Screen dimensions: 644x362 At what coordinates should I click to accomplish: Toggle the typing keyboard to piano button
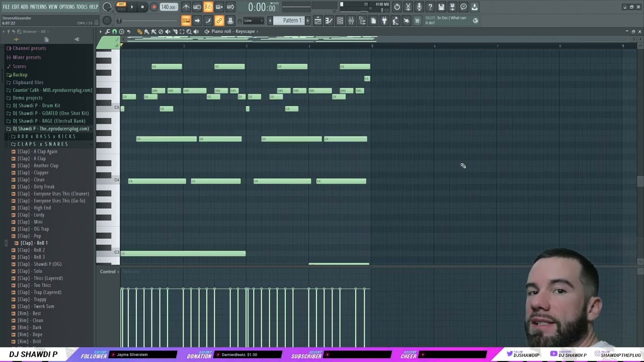click(186, 21)
